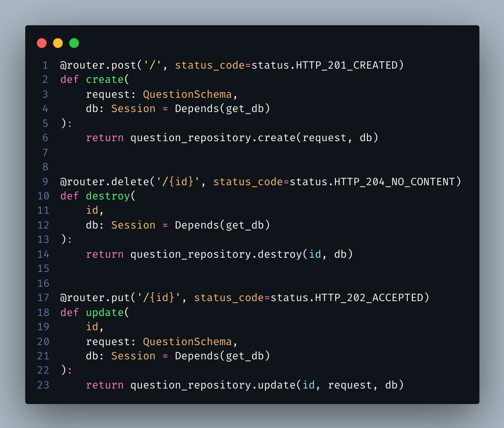
Task: Click line number 14 in gutter
Action: (x=43, y=254)
